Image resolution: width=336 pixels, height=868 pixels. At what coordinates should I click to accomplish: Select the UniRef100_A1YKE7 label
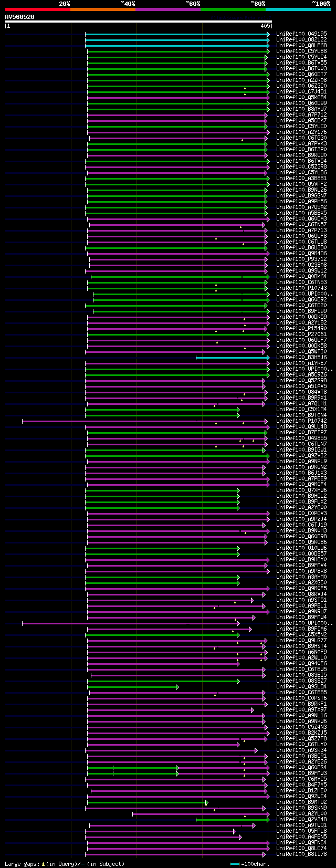point(301,363)
